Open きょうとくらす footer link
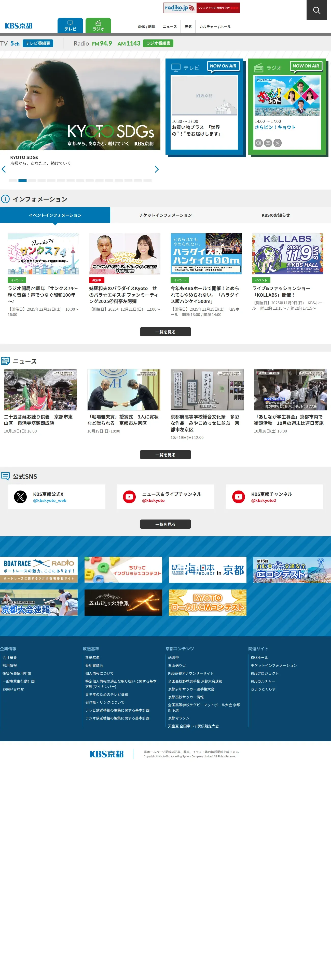 click(263, 689)
